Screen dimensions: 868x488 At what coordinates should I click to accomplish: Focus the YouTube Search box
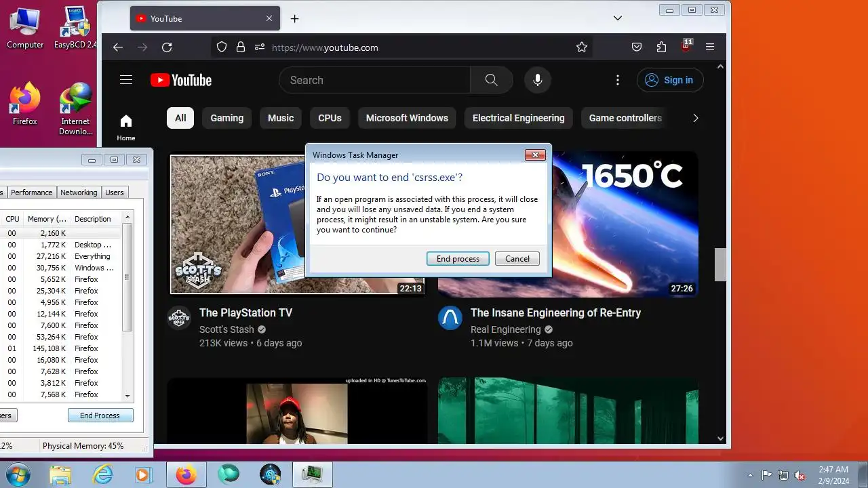375,80
